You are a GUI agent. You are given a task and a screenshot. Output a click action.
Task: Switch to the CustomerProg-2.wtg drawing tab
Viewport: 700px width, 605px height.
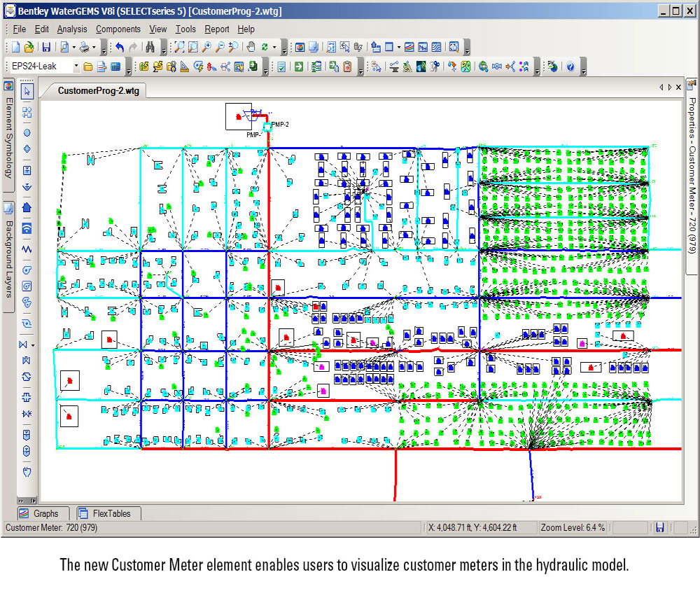pos(98,90)
